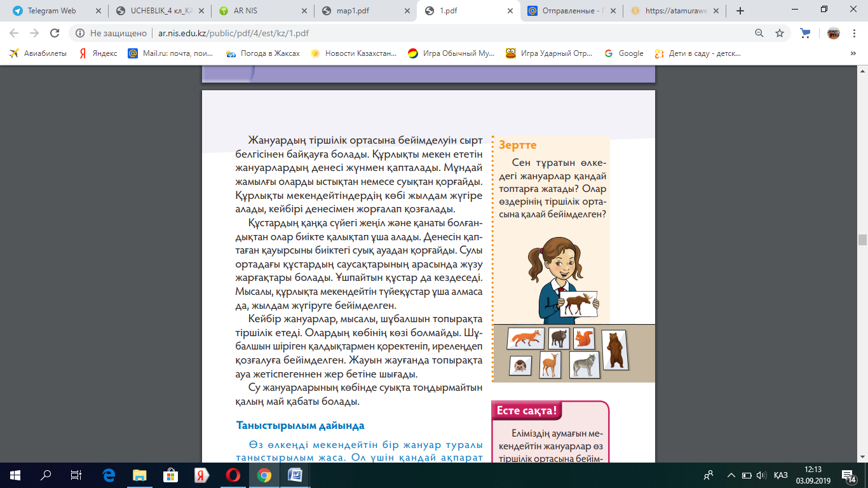Launch Microsoft Edge from the taskbar

[109, 475]
